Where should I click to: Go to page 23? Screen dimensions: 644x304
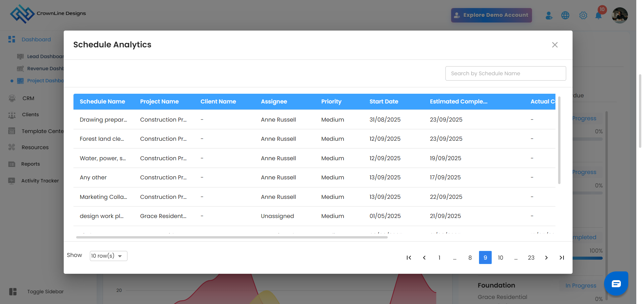[531, 258]
